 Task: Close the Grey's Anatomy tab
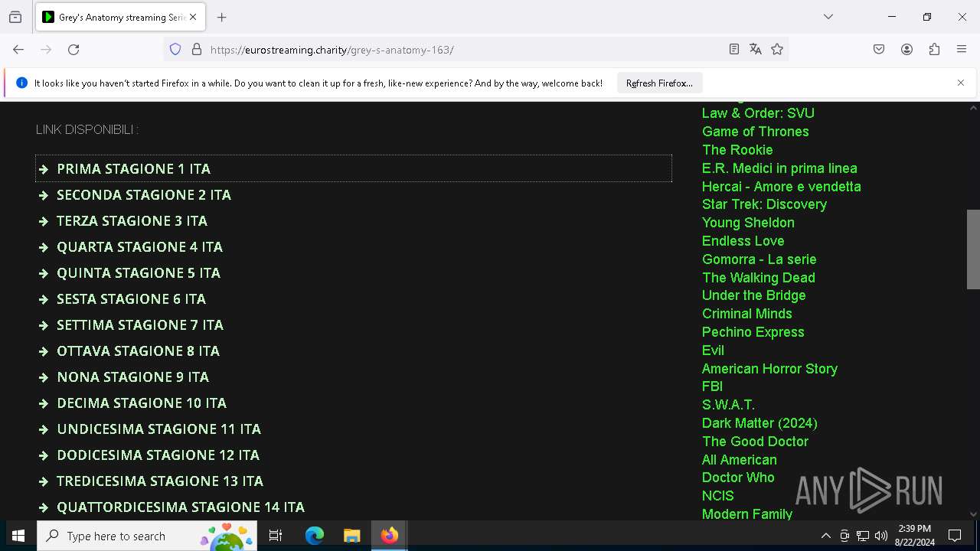tap(193, 17)
